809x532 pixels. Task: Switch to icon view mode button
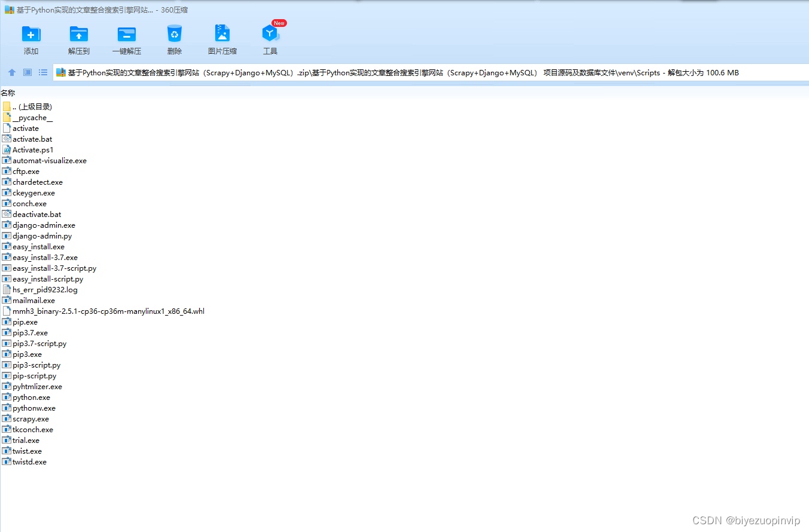[x=28, y=72]
